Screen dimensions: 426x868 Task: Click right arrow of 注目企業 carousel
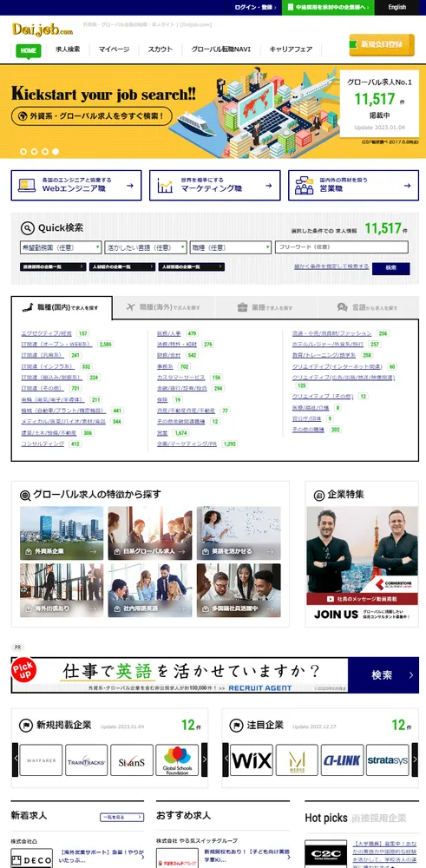[x=415, y=759]
